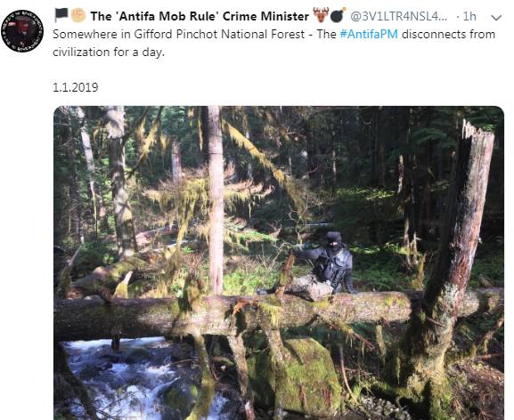Click the tweet text about Gifford Pinchot National Forest

click(x=273, y=43)
